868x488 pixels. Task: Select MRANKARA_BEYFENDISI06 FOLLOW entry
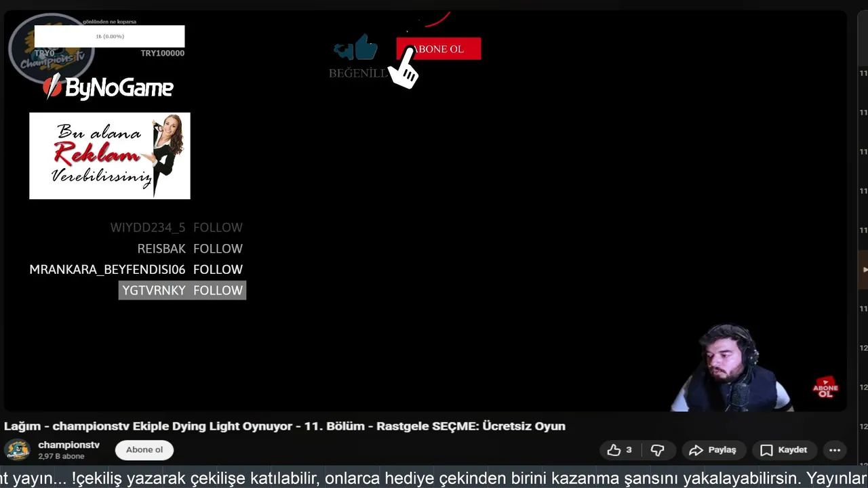[136, 269]
